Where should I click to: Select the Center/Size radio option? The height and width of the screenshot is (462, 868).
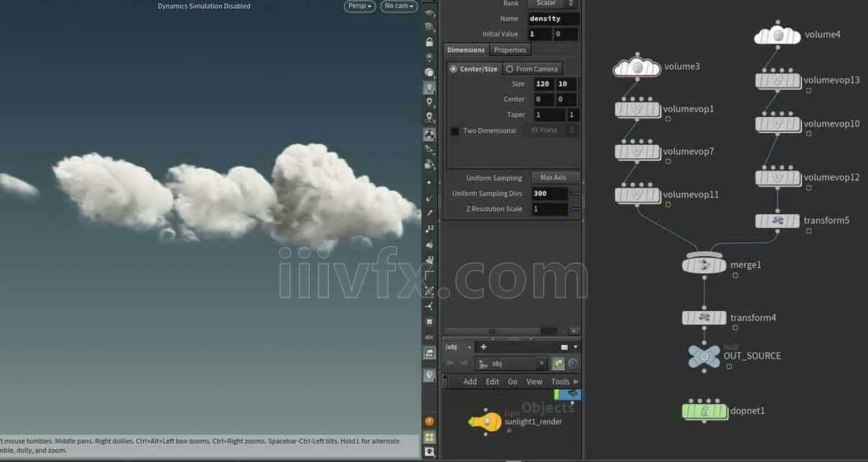[474, 69]
